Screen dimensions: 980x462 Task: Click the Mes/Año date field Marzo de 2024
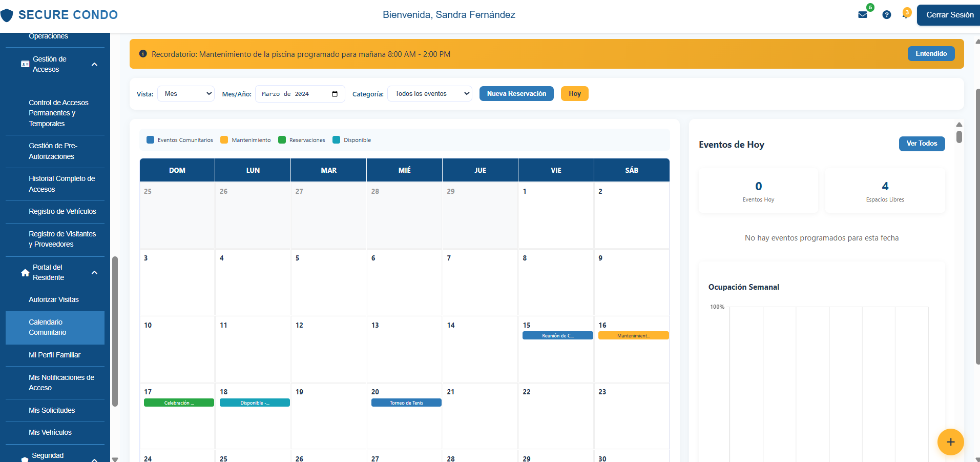[300, 94]
